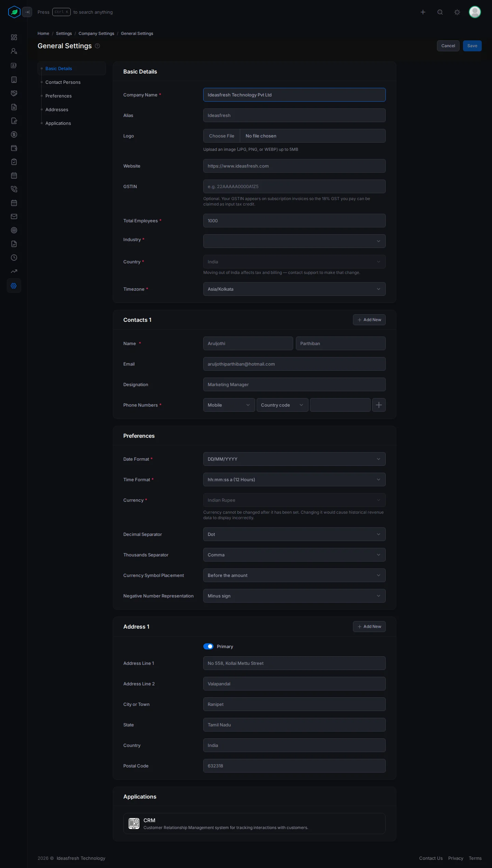This screenshot has height=868, width=492.
Task: Open the mail envelope icon in sidebar
Action: (x=14, y=216)
